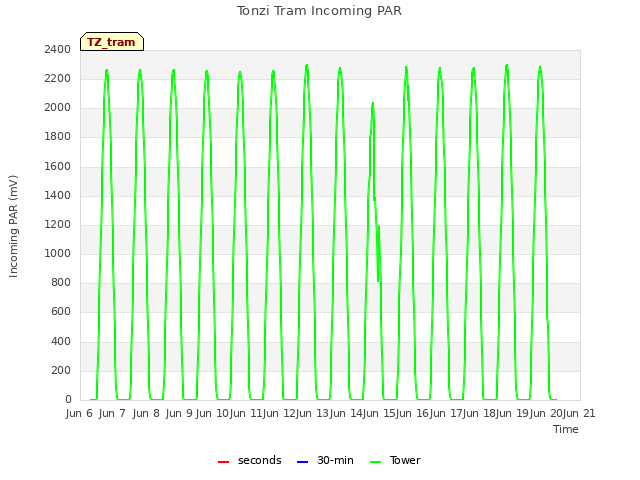The width and height of the screenshot is (640, 480).
Task: Click the 600 y-axis tick label
Action: click(x=61, y=312)
